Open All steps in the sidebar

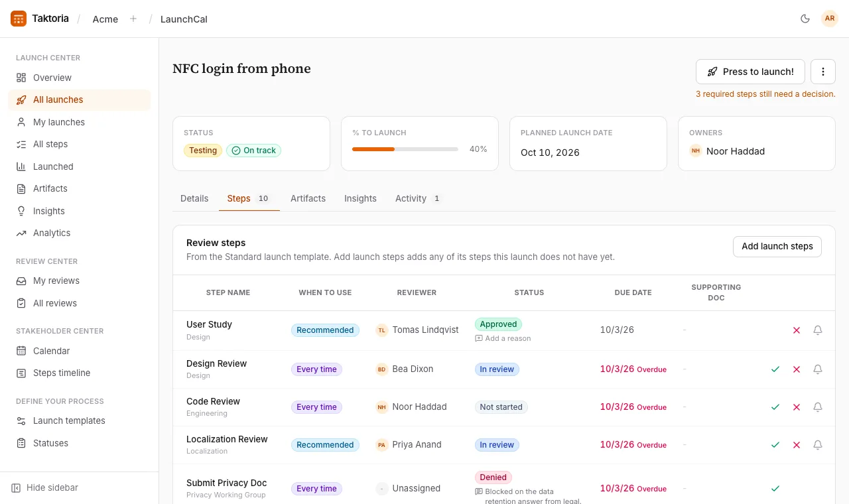point(80,144)
